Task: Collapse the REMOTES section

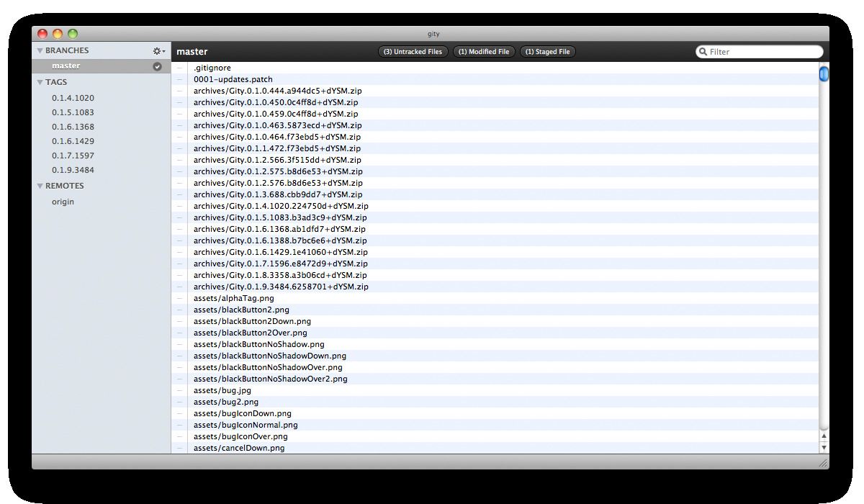Action: (x=40, y=185)
